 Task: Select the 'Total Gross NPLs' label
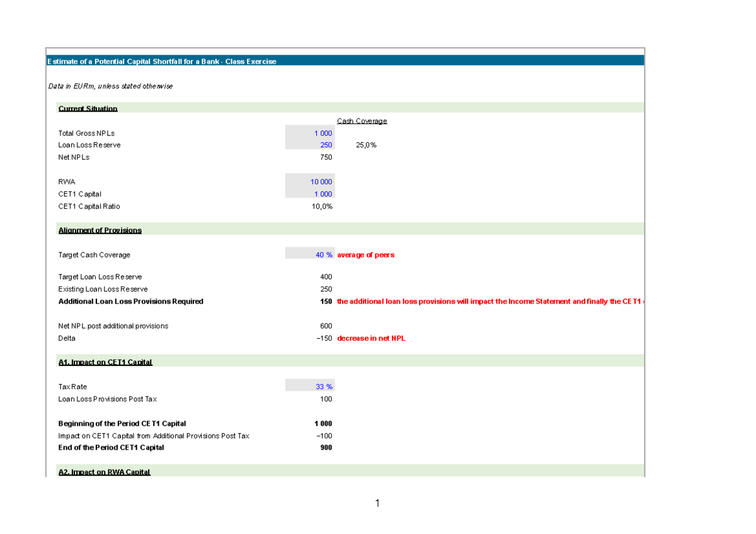click(x=87, y=133)
